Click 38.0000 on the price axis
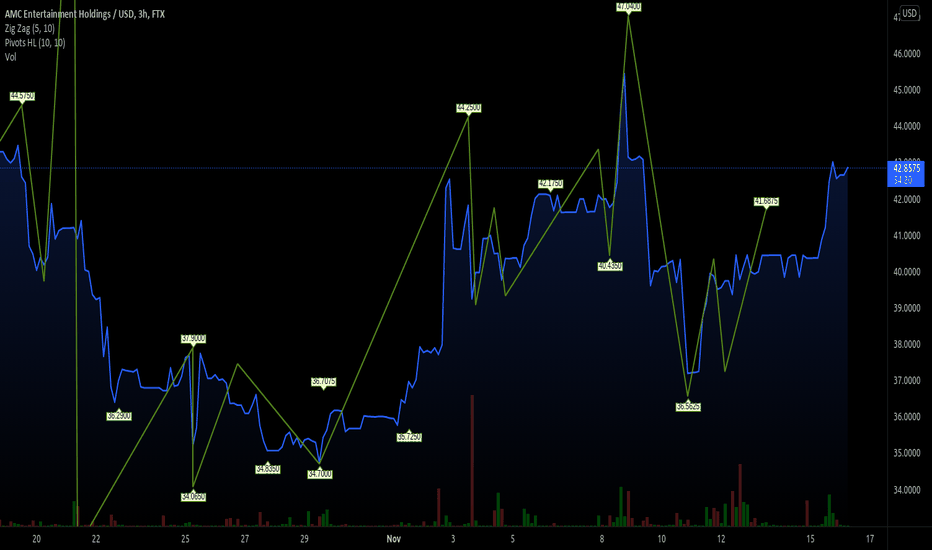 pyautogui.click(x=906, y=344)
